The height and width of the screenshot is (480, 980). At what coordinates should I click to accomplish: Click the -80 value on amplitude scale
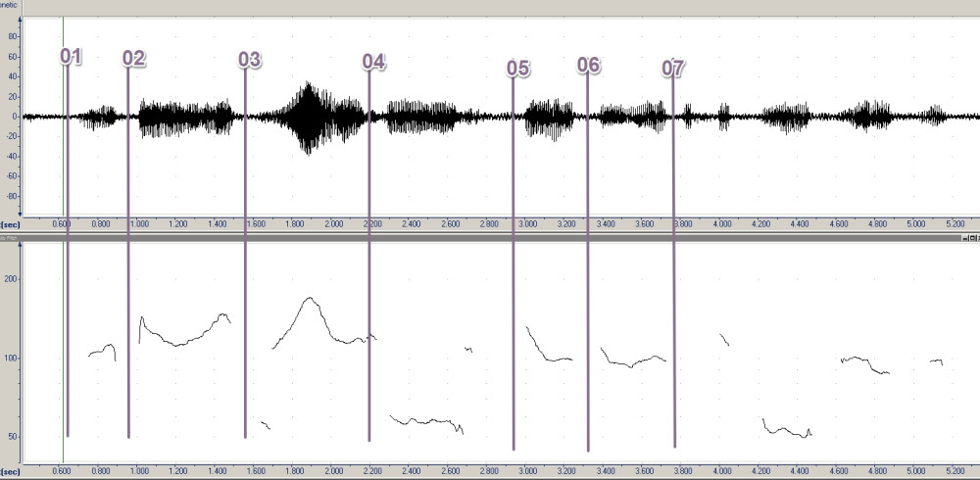pos(11,196)
